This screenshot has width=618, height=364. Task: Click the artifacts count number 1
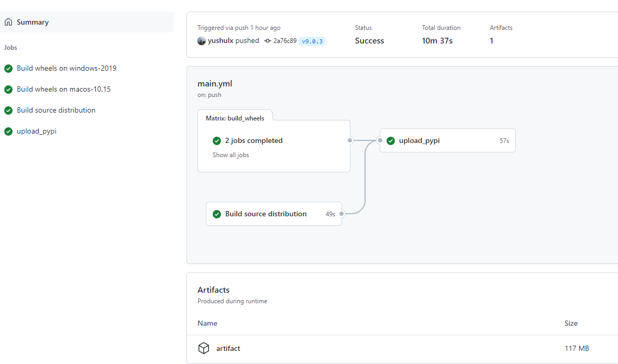tap(491, 41)
